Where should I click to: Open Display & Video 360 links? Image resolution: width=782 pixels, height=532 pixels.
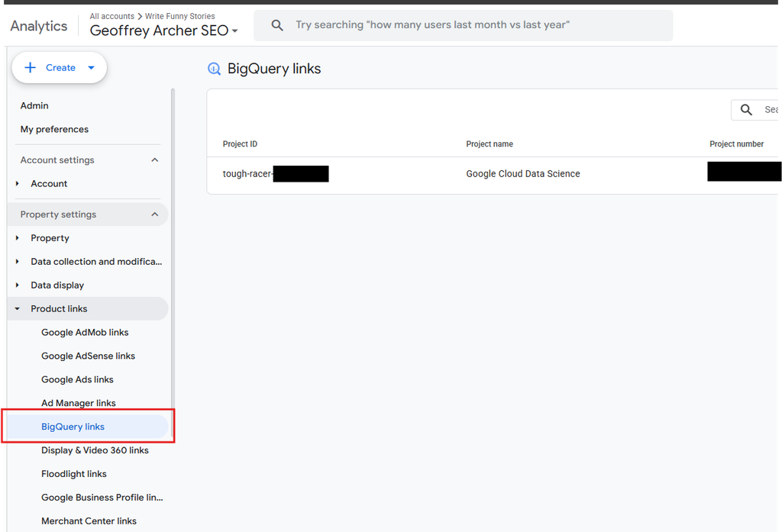click(95, 450)
